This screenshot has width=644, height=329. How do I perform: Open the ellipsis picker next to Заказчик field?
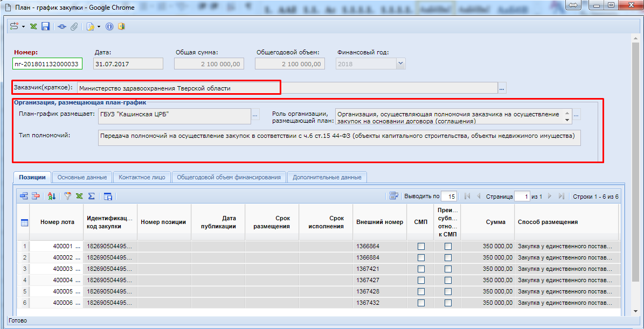502,88
